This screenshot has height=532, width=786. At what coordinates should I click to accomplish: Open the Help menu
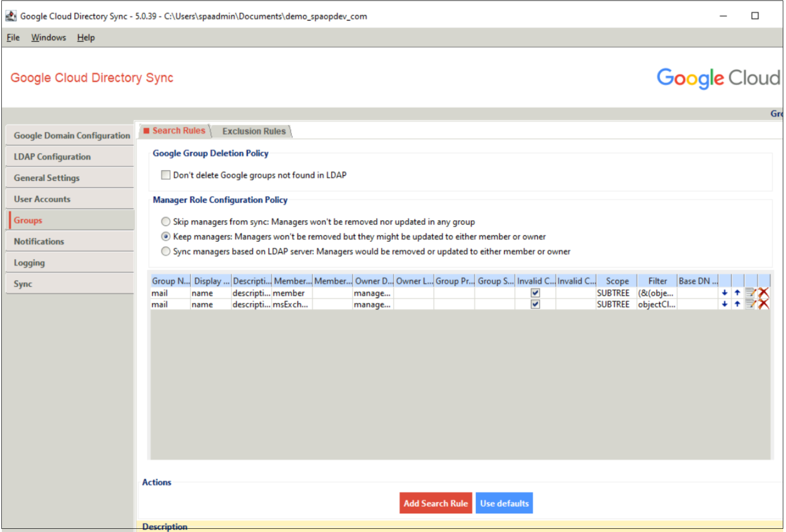(x=86, y=37)
